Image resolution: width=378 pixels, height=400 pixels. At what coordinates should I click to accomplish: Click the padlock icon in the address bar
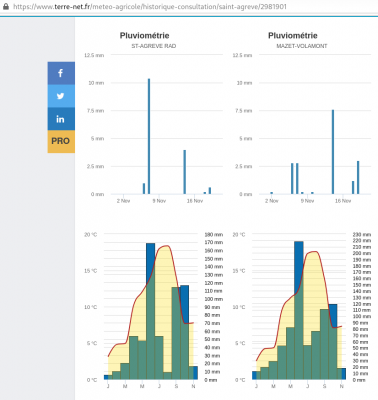pyautogui.click(x=6, y=6)
